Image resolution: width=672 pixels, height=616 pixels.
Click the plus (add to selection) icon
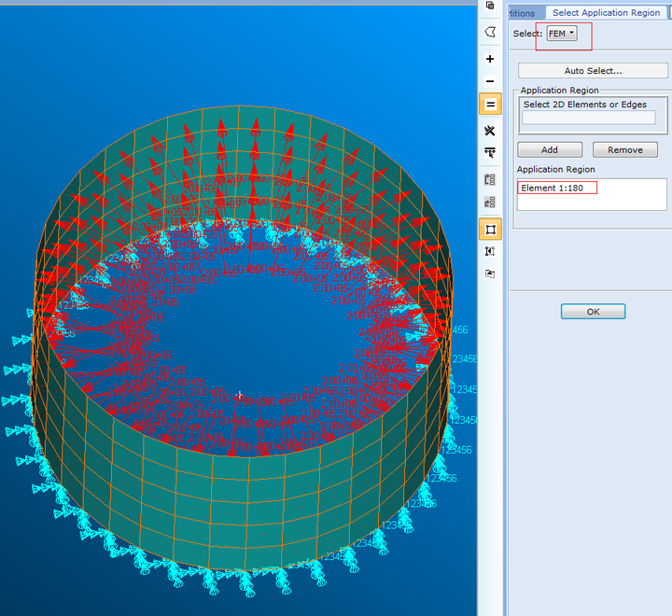(x=490, y=59)
